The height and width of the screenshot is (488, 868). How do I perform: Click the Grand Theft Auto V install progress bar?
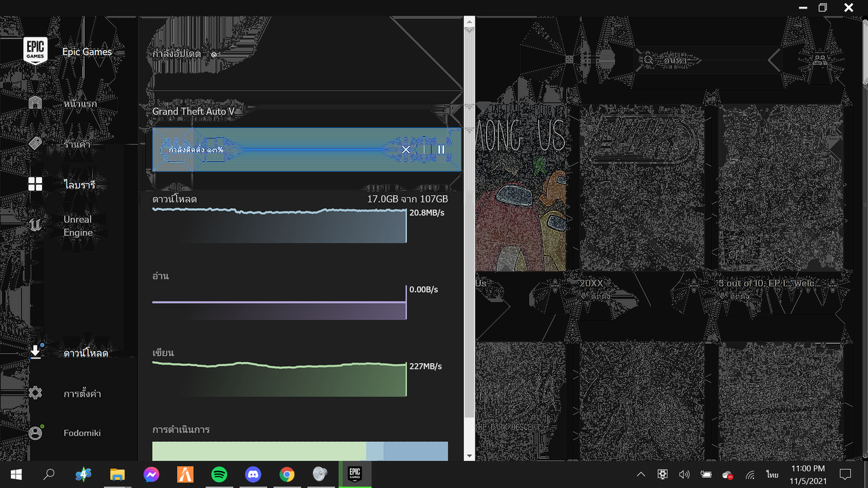point(307,150)
